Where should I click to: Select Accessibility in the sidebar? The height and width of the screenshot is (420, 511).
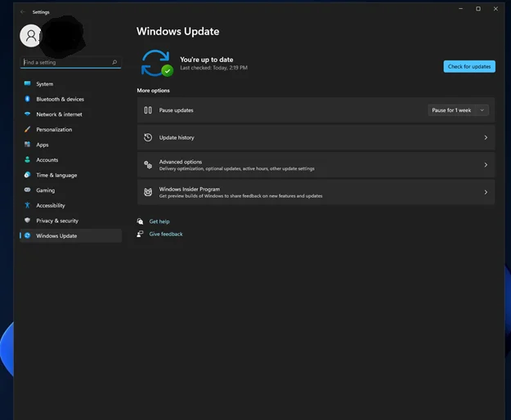pos(70,205)
